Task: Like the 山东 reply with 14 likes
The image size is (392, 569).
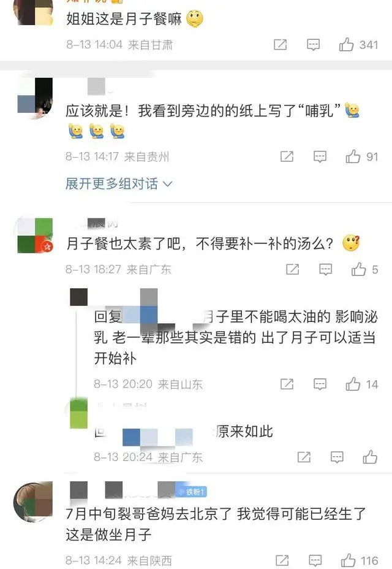Action: (353, 384)
